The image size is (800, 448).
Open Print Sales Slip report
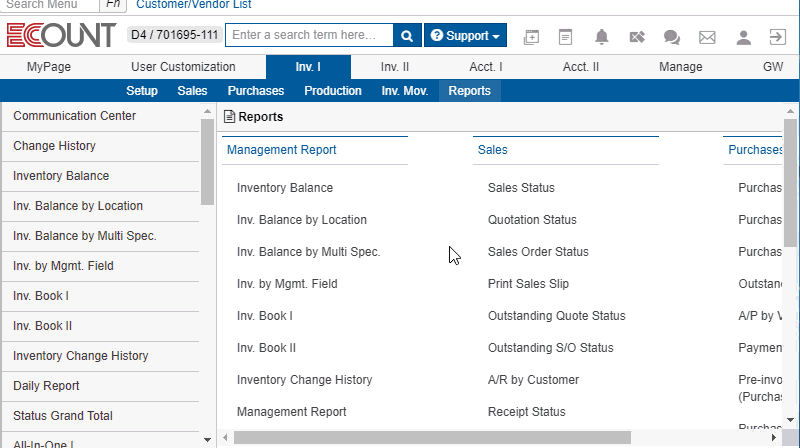tap(528, 284)
